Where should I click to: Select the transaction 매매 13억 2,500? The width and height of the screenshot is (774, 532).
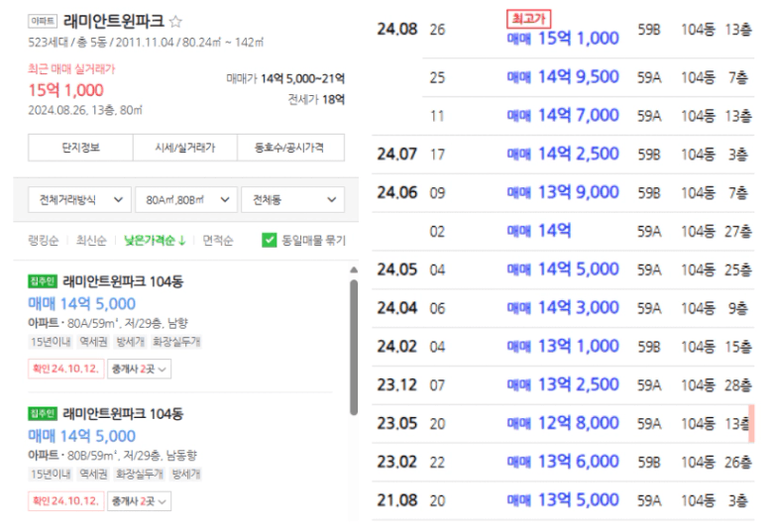[563, 385]
